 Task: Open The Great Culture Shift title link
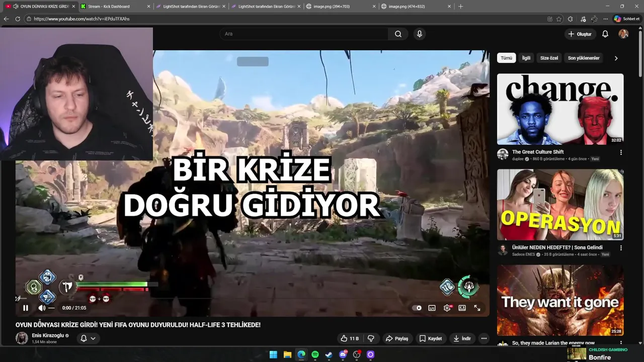click(538, 152)
